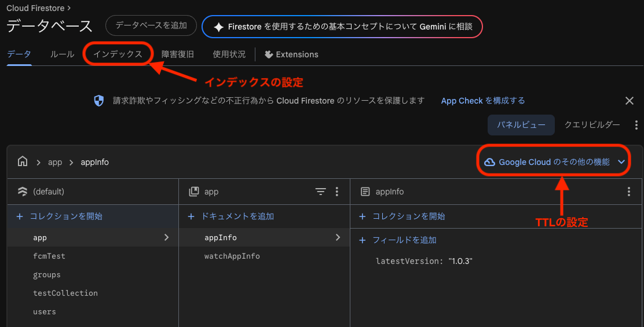Switch to the 使用状況 tab
Image resolution: width=644 pixels, height=327 pixels.
(229, 54)
